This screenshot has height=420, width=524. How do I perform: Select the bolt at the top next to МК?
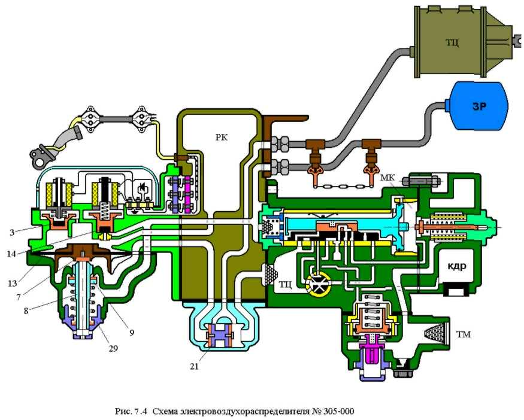tap(422, 181)
